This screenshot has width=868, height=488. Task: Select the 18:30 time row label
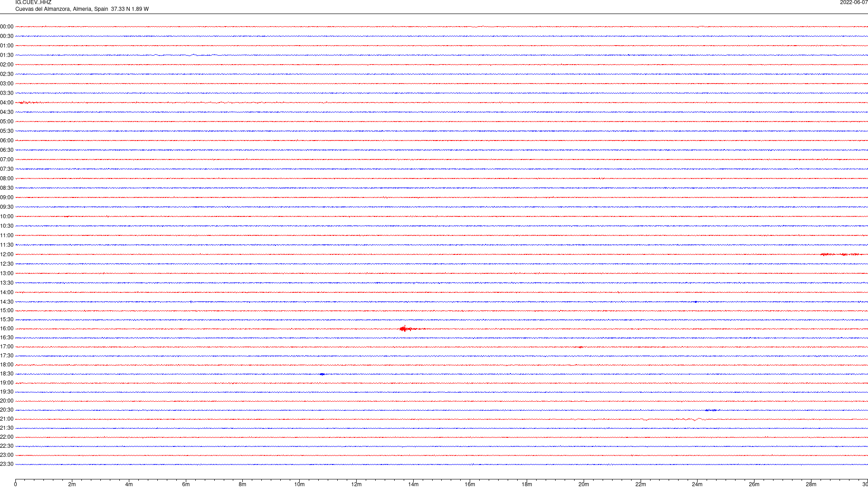click(7, 374)
